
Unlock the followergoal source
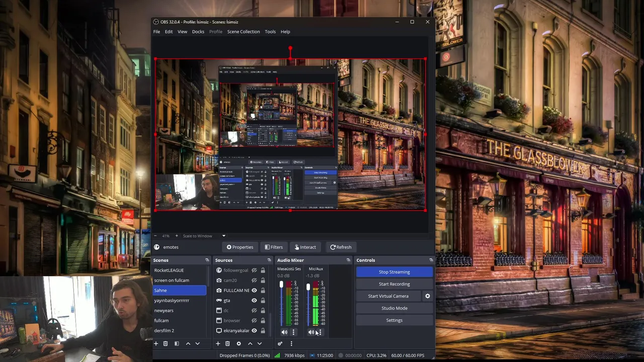point(263,270)
